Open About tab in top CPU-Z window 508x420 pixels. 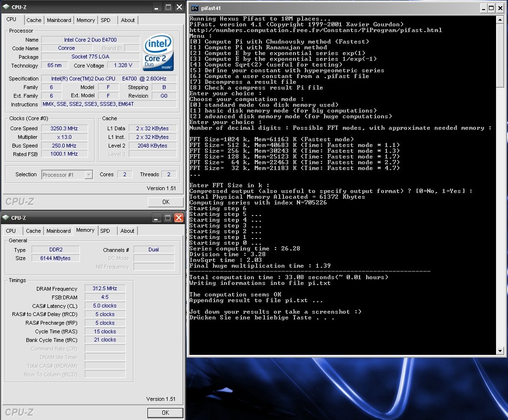(128, 20)
